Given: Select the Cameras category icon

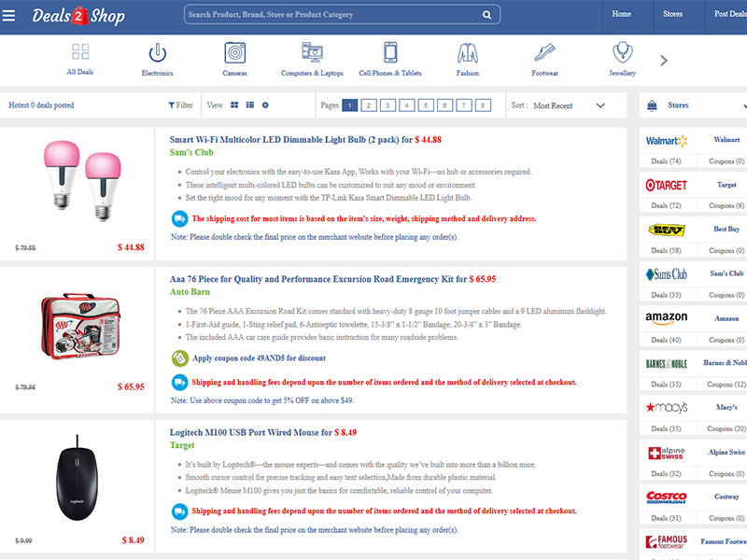Looking at the screenshot, I should (235, 52).
